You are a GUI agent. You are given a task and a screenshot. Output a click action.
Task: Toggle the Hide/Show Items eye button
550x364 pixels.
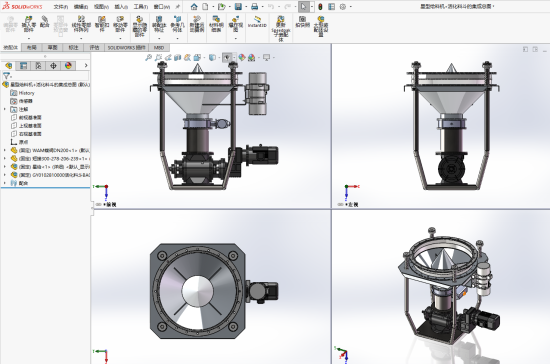227,57
